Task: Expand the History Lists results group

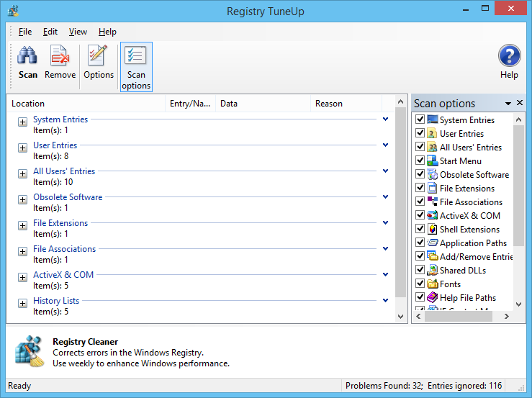Action: pos(23,303)
